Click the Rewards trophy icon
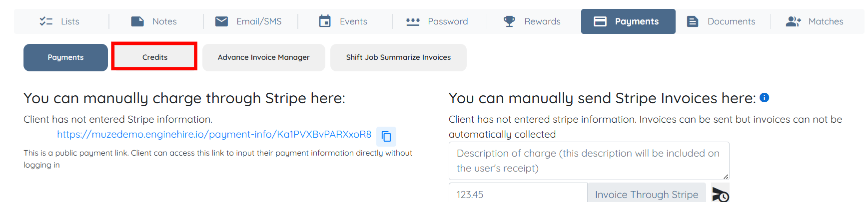The image size is (868, 202). (509, 21)
